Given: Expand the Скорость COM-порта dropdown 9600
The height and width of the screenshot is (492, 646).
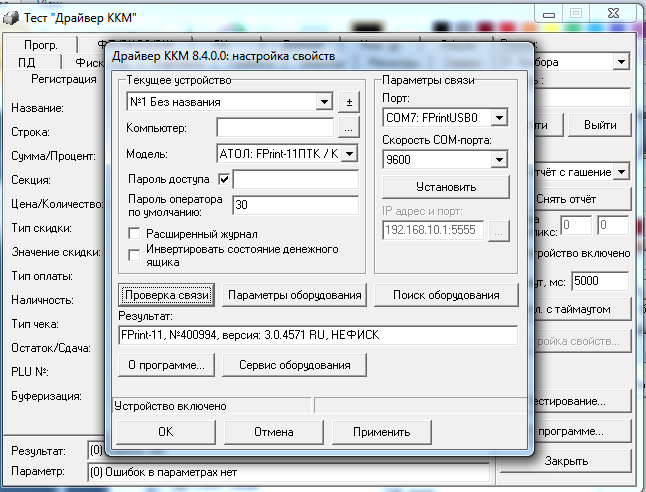Looking at the screenshot, I should 499,159.
